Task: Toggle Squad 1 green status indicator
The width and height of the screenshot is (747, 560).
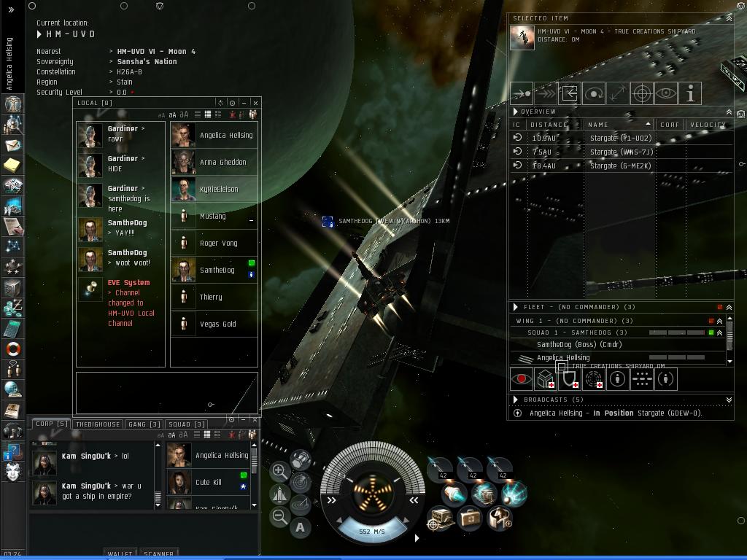Action: (x=711, y=332)
